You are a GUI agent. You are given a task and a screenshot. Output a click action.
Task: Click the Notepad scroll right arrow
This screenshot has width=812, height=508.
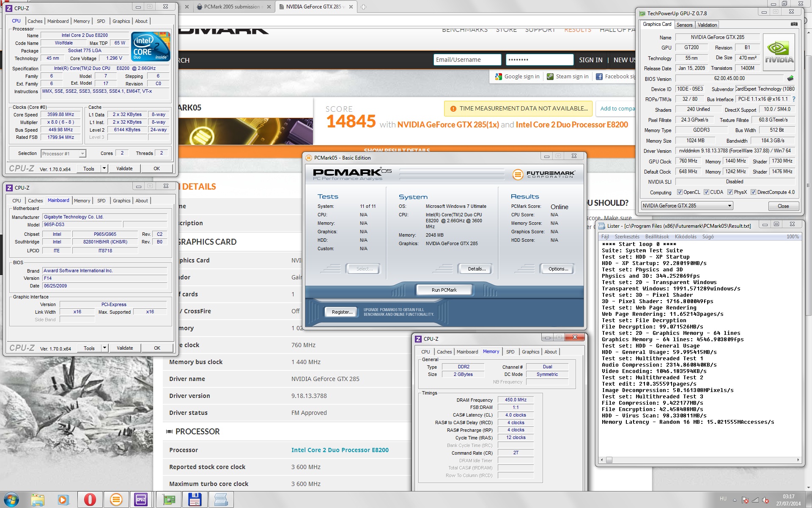pyautogui.click(x=798, y=460)
